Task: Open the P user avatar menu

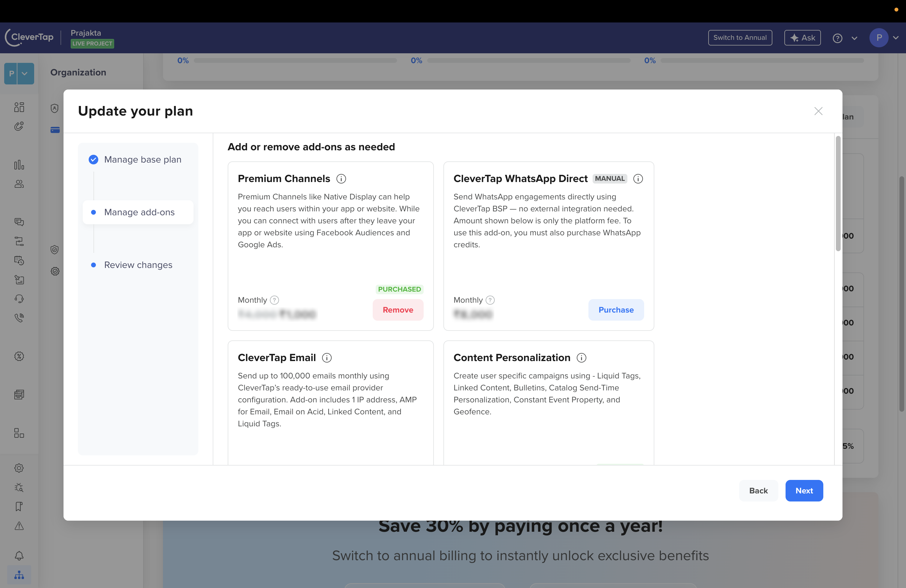Action: pos(879,38)
